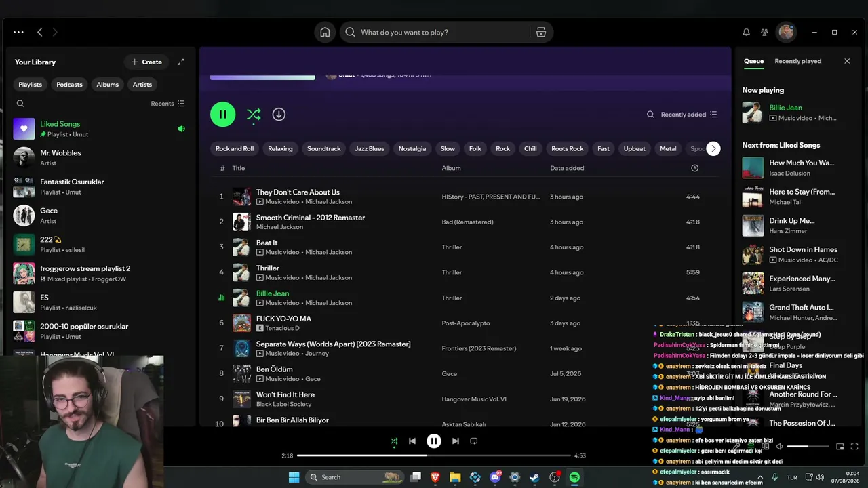Open the Browse icon in search bar
Screen dimensions: 868x488
point(540,32)
